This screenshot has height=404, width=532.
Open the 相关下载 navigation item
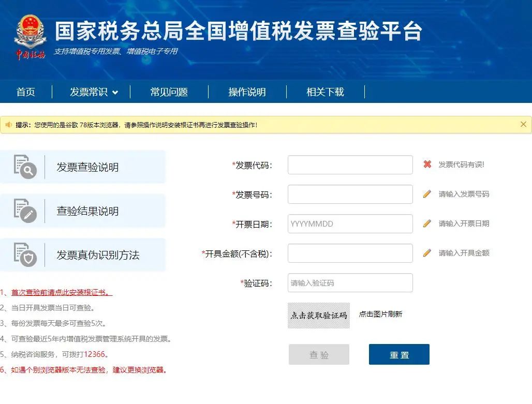(x=325, y=92)
